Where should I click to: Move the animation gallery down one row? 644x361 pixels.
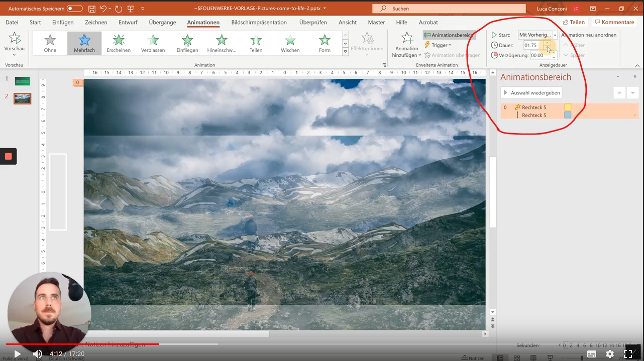point(345,44)
